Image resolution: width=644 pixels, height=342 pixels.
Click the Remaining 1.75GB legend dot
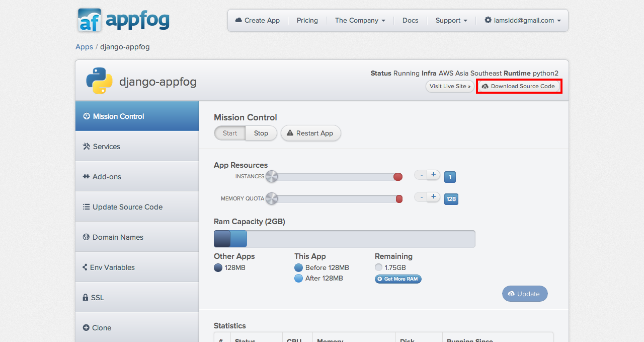click(x=379, y=267)
